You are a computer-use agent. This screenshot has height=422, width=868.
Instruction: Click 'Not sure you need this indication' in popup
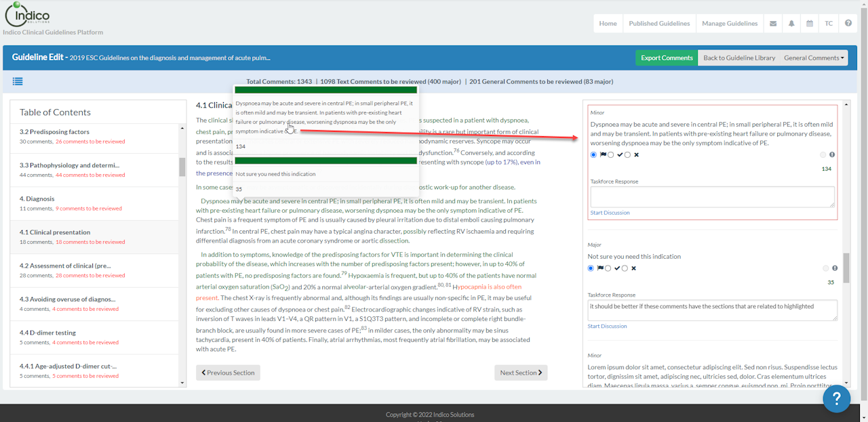tap(275, 174)
